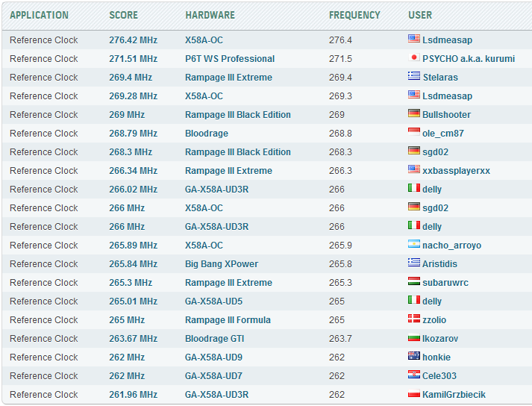
Task: Open user profile KamilGrzbiecik
Action: click(454, 395)
